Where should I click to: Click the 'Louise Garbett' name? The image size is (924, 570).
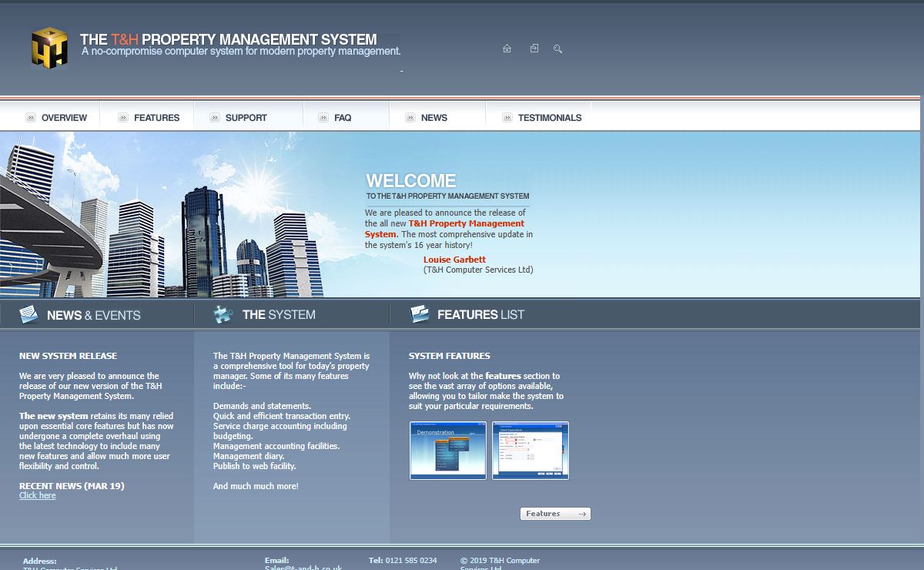454,260
